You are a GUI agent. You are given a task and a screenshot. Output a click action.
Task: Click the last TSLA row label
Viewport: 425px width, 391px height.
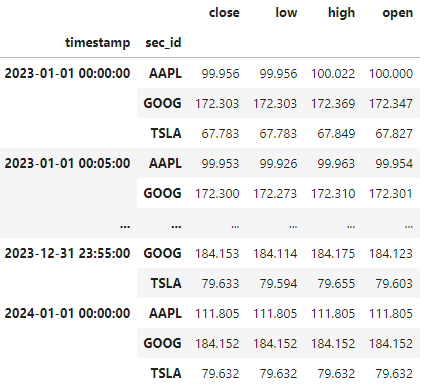166,373
